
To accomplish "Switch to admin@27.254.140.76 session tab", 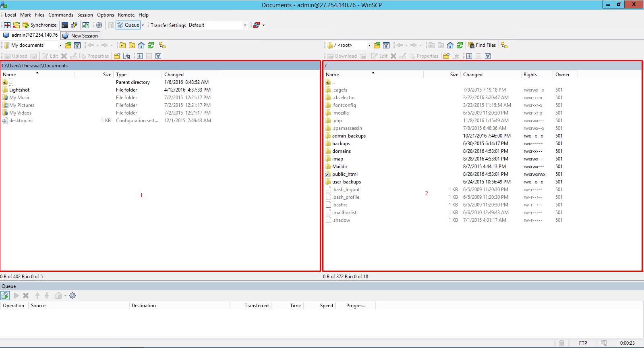I will point(31,35).
